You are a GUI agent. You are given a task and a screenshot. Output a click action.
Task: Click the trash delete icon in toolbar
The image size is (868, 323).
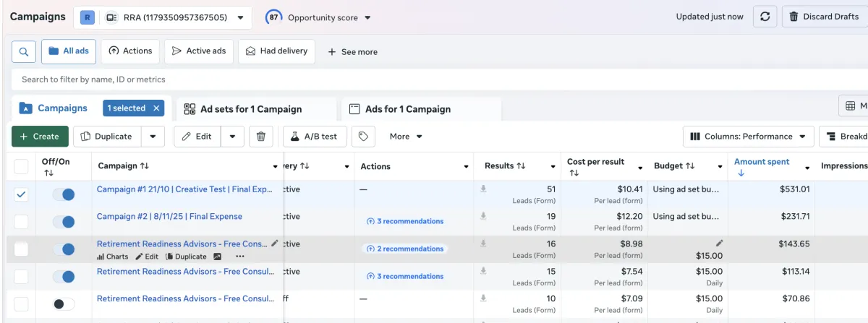(x=261, y=136)
